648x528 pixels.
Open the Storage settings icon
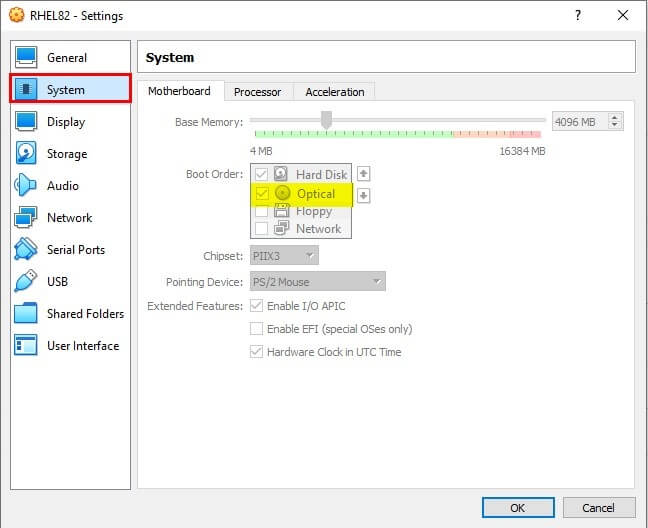click(26, 154)
